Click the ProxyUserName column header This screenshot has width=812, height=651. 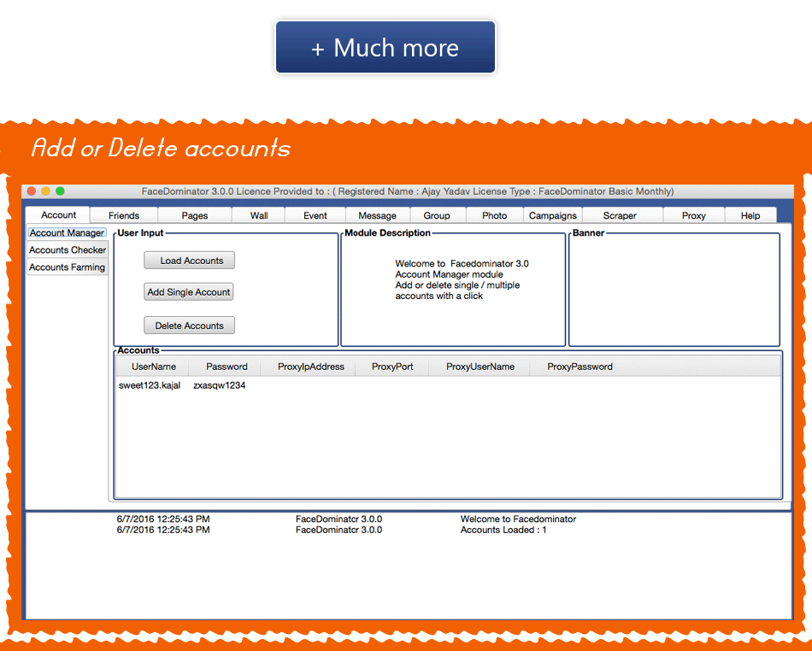[480, 367]
